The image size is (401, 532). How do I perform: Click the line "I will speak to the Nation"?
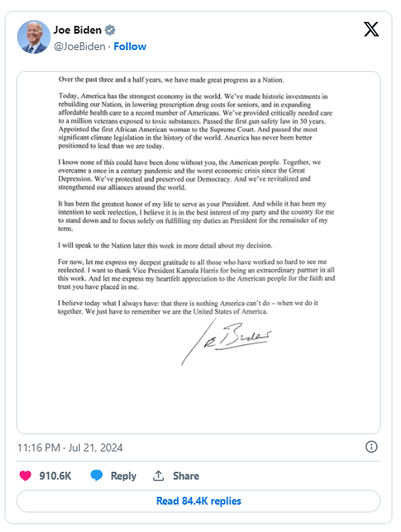pyautogui.click(x=165, y=246)
